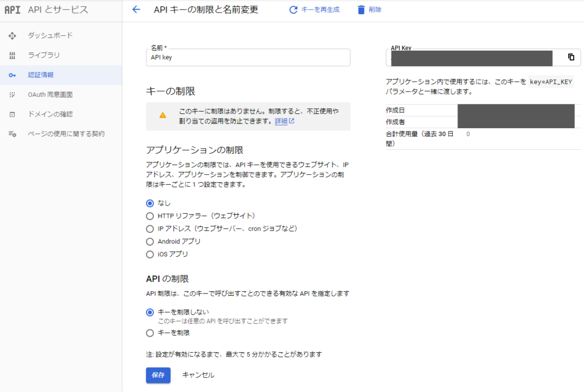Select IP アドレス restriction option
This screenshot has height=392, width=584.
pos(150,228)
